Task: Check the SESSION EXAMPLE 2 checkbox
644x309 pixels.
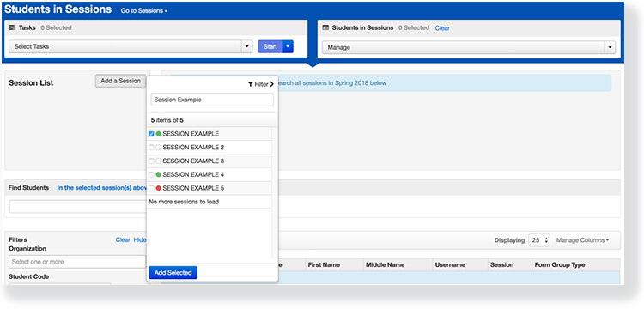Action: (151, 148)
